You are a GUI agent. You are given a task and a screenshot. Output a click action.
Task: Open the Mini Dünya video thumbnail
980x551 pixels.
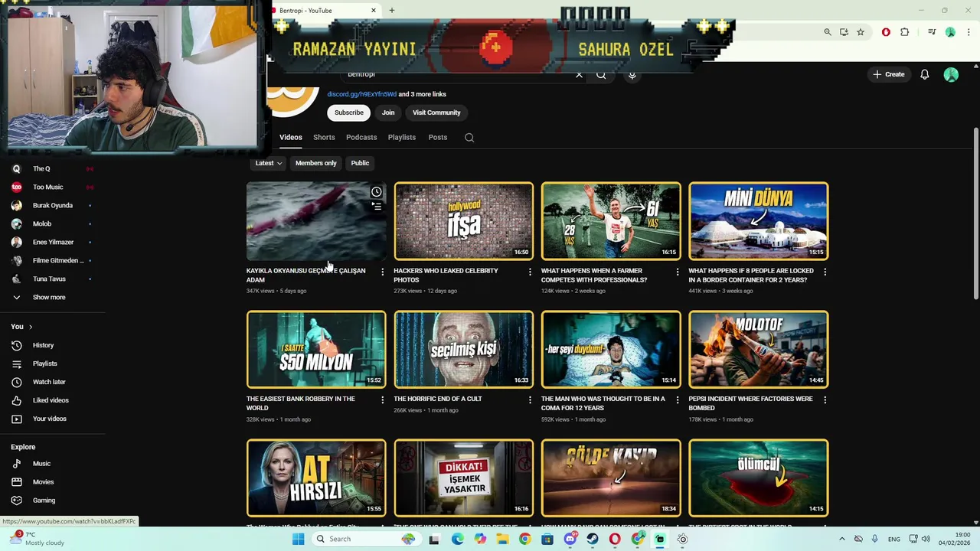pos(758,221)
